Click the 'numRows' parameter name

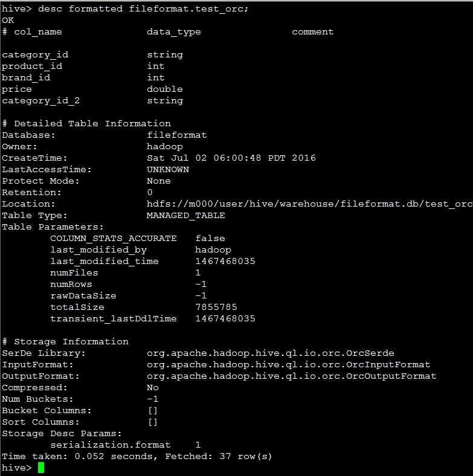(x=71, y=285)
